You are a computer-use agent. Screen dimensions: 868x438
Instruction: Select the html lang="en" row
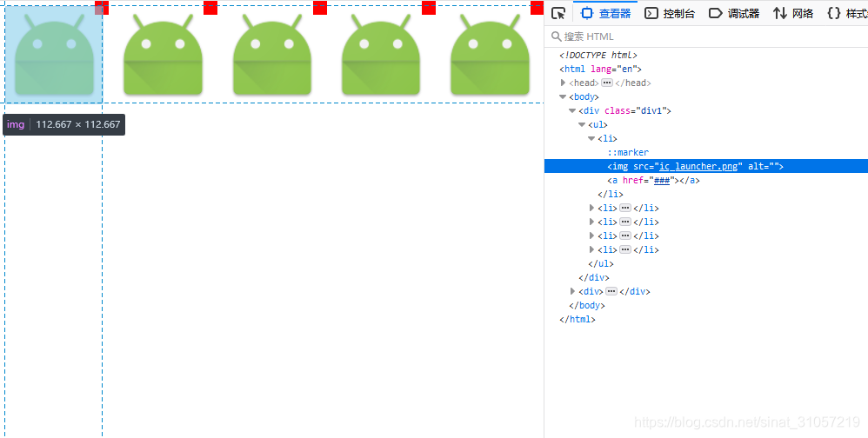point(600,70)
